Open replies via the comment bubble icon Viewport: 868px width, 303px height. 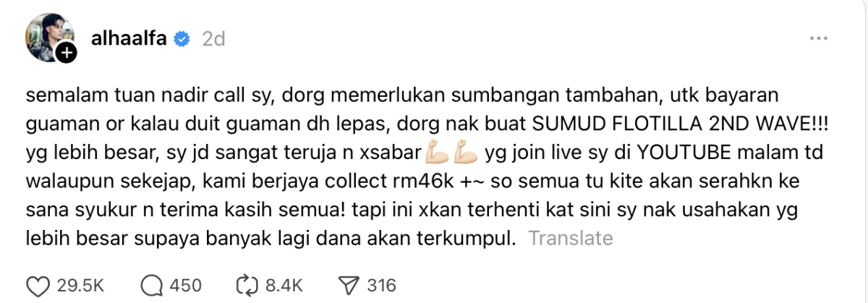(152, 285)
